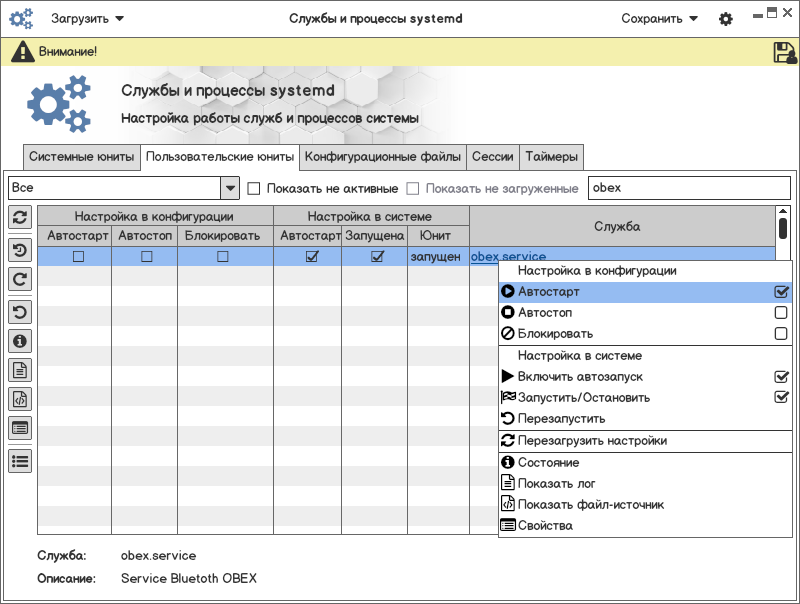Click the info status icon in left sidebar
This screenshot has width=800, height=604.
point(20,341)
